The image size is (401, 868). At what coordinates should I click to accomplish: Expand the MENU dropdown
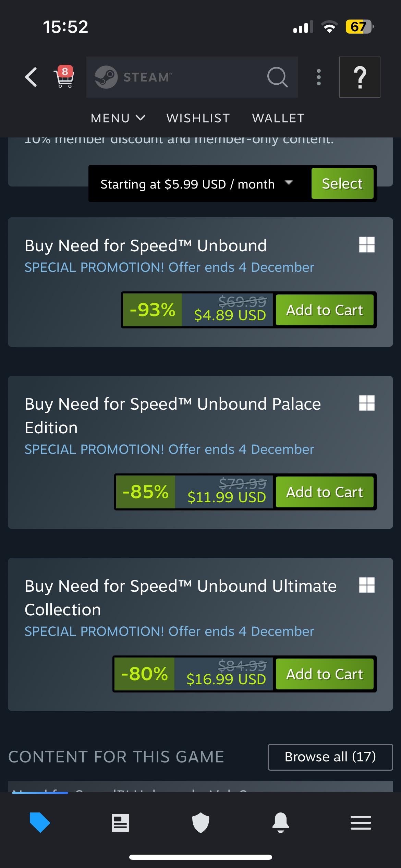[x=118, y=118]
